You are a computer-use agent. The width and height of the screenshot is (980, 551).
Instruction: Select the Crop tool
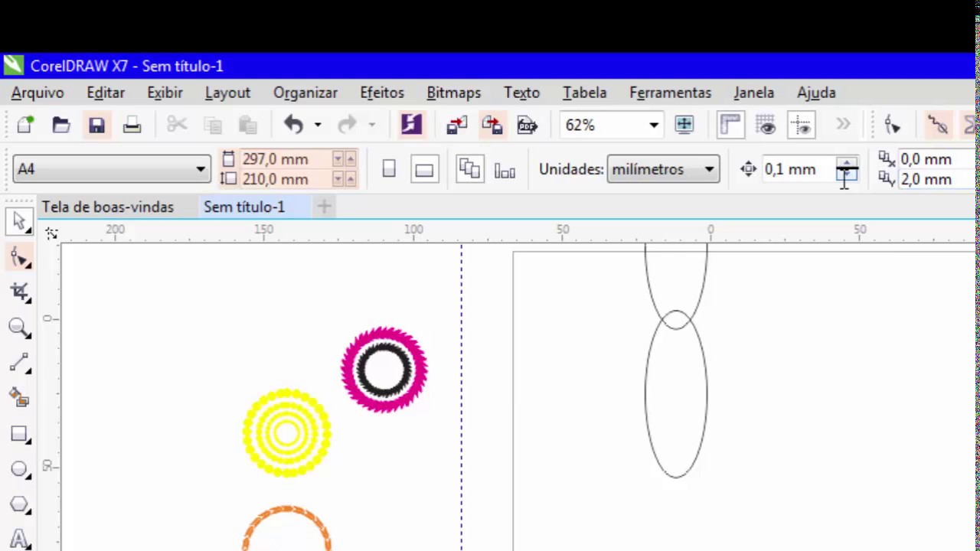[x=19, y=292]
